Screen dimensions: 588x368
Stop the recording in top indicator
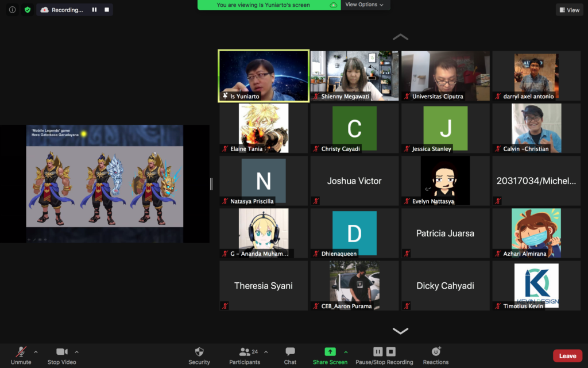[106, 10]
